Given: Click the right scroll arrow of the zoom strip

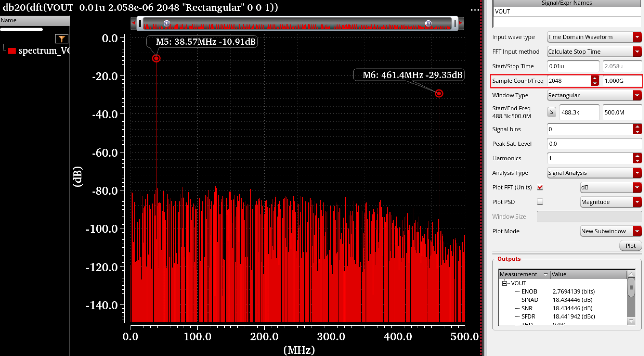Looking at the screenshot, I should [x=461, y=23].
